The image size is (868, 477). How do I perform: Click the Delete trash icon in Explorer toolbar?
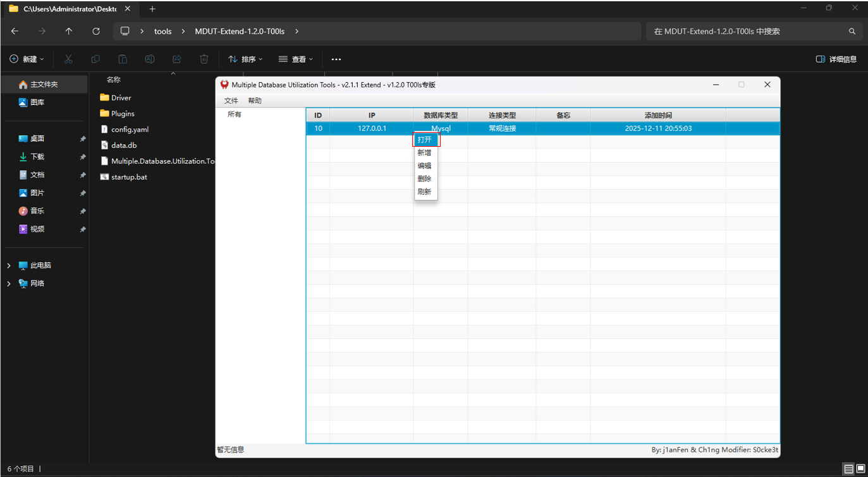pyautogui.click(x=204, y=59)
